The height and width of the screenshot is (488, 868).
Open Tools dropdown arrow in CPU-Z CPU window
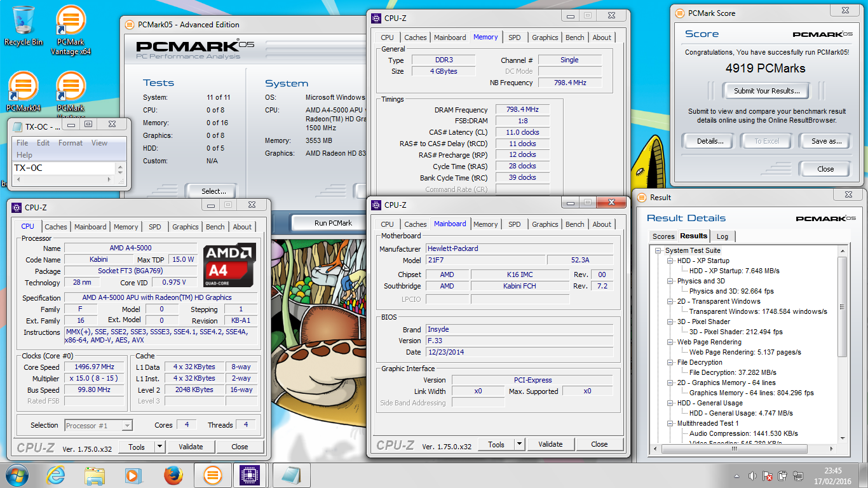click(x=159, y=447)
